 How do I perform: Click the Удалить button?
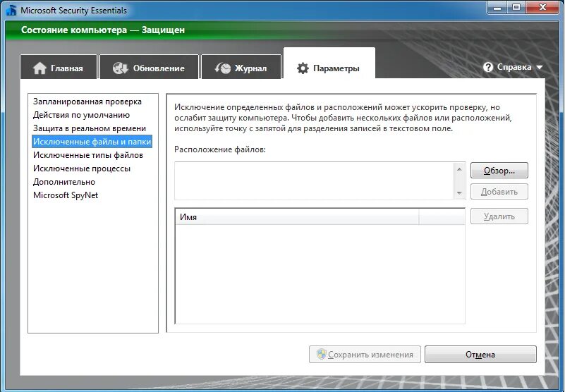(499, 216)
